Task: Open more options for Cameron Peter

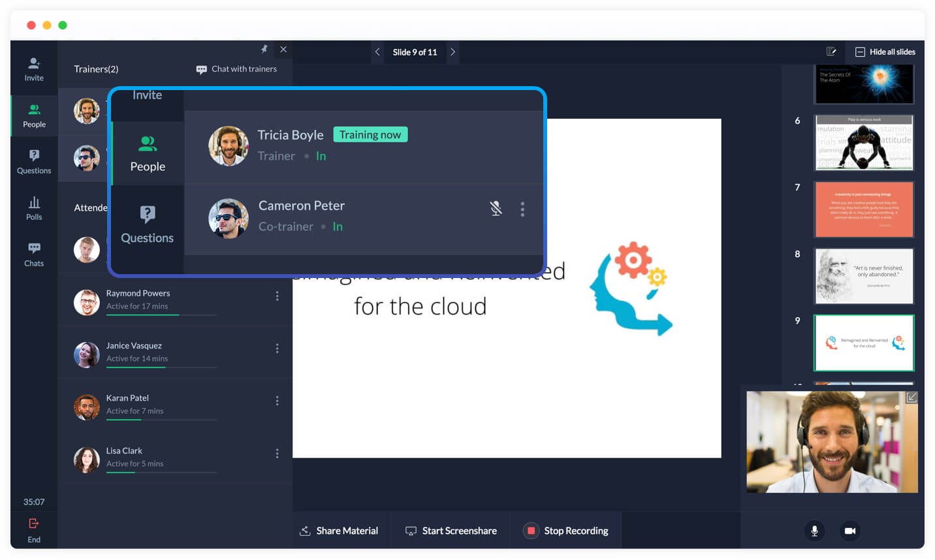Action: (x=522, y=209)
